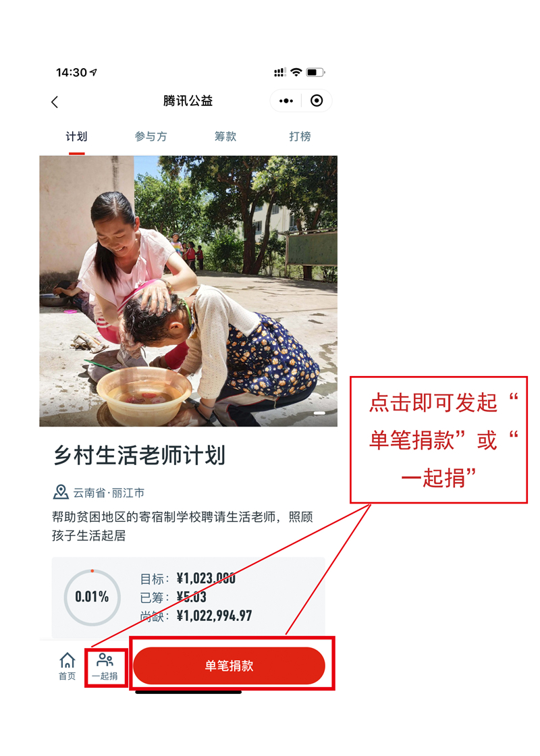The image size is (540, 756).
Task: Open the three-dot more menu
Action: (x=286, y=101)
